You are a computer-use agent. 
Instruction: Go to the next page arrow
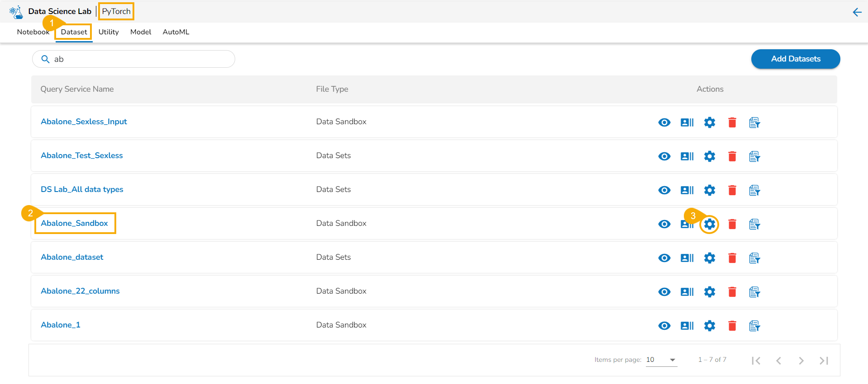coord(801,361)
